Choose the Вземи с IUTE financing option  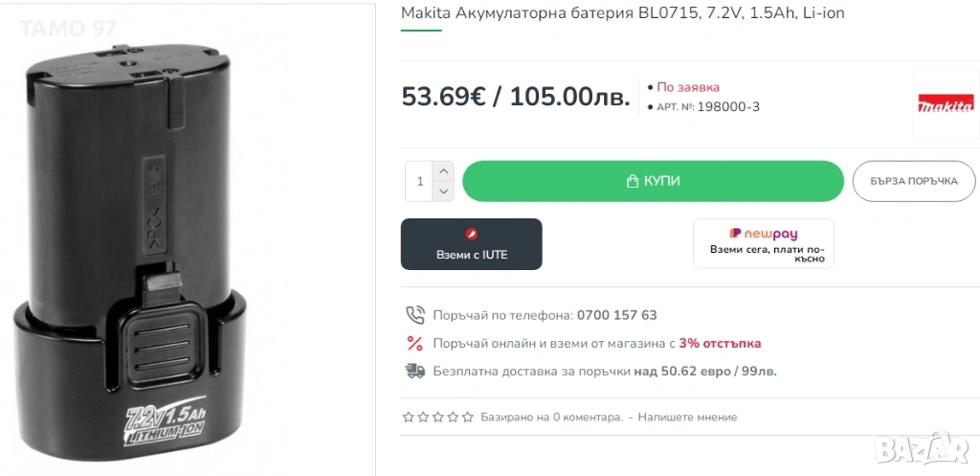pos(471,244)
